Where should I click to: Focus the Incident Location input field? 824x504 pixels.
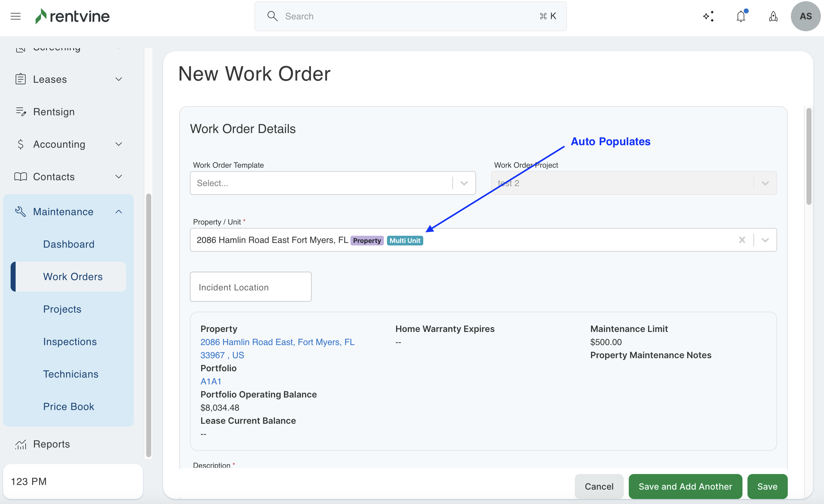click(x=251, y=287)
